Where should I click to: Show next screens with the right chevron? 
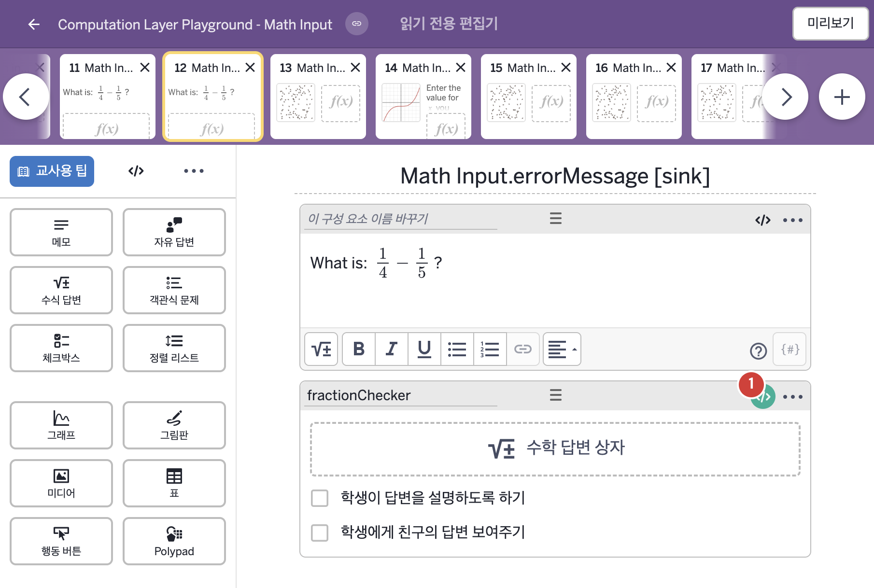(785, 97)
